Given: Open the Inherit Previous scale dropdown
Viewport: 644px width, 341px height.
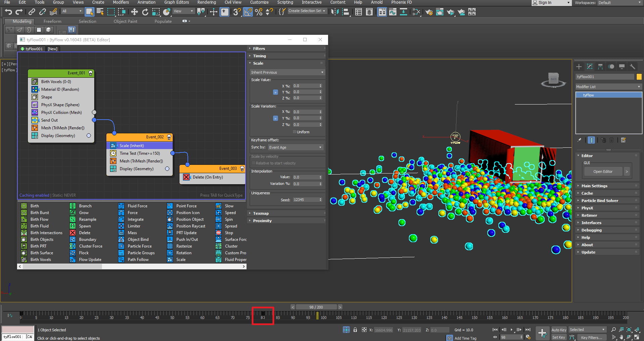Looking at the screenshot, I should click(x=287, y=72).
